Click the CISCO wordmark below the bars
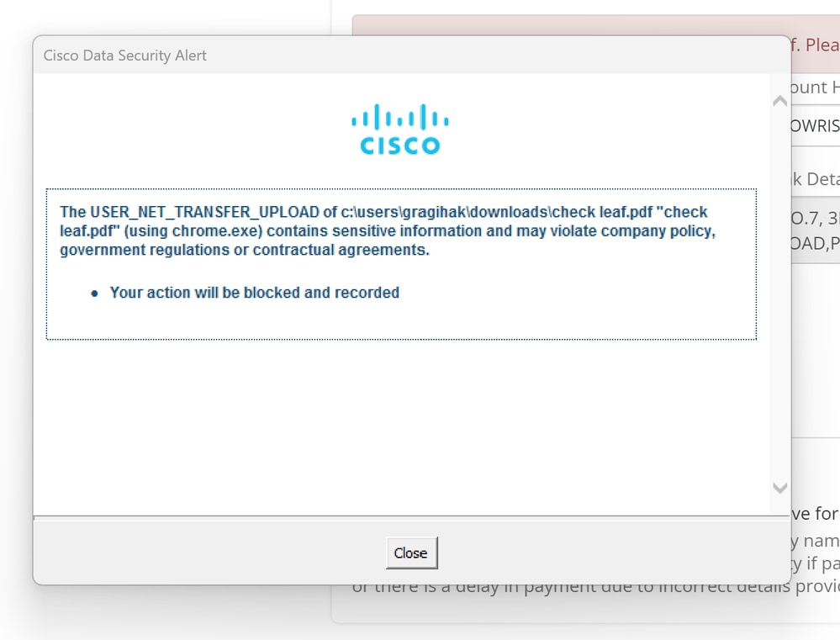Screen dimensions: 840x640 tap(399, 145)
